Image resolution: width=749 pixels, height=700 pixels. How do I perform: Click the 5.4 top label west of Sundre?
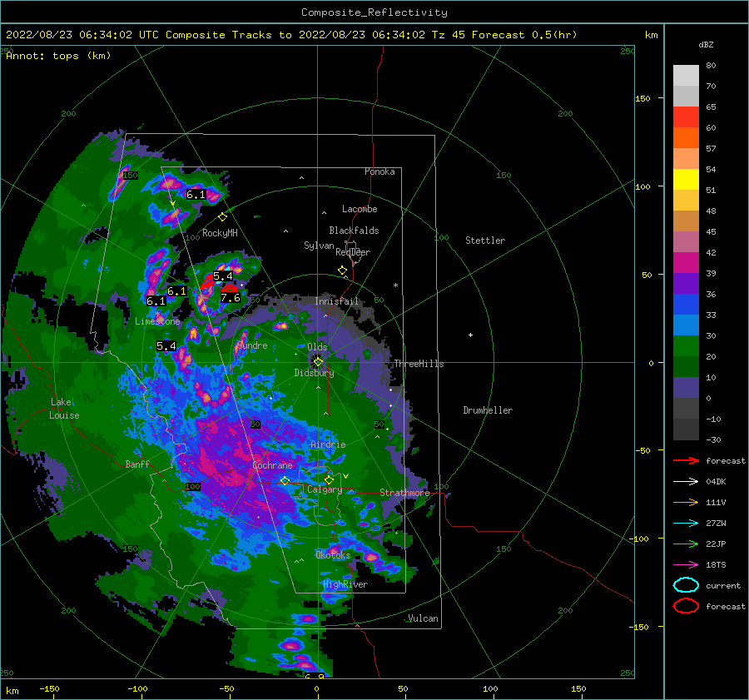166,345
